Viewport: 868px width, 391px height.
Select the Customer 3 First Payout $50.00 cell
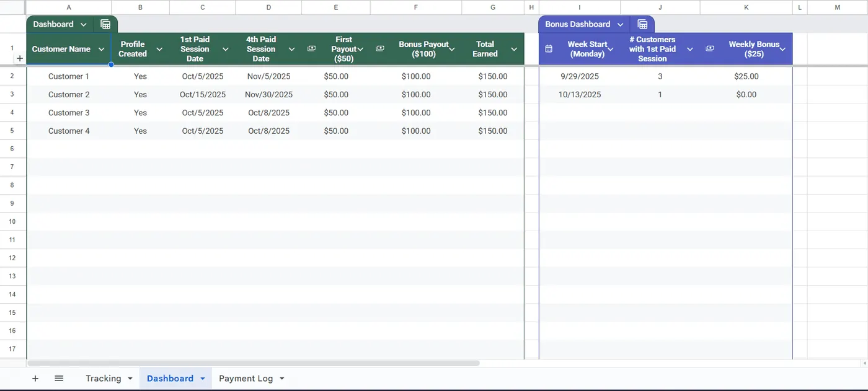coord(336,113)
